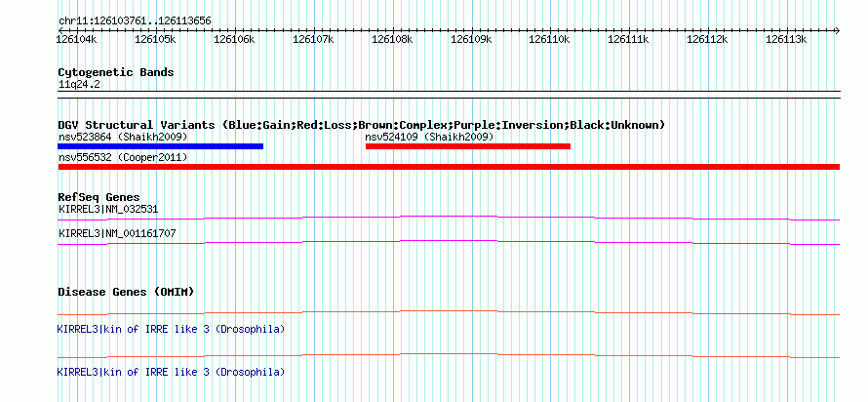868x402 pixels.
Task: Click the 126107k ruler tick label
Action: 313,39
